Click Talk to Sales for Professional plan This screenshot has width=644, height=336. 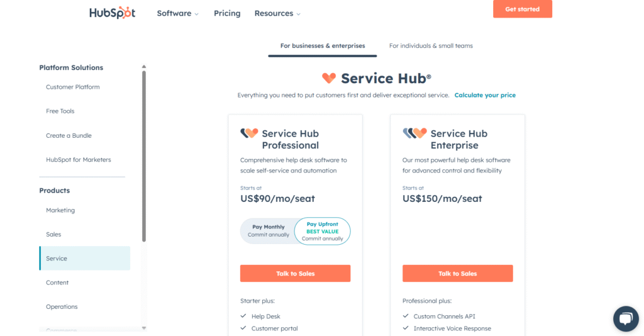point(295,274)
